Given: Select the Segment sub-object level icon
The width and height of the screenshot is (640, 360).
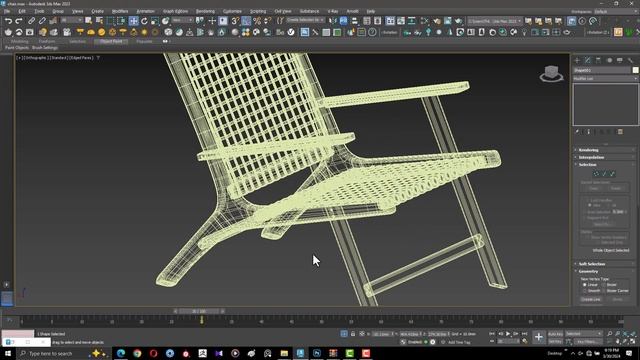Looking at the screenshot, I should (604, 174).
